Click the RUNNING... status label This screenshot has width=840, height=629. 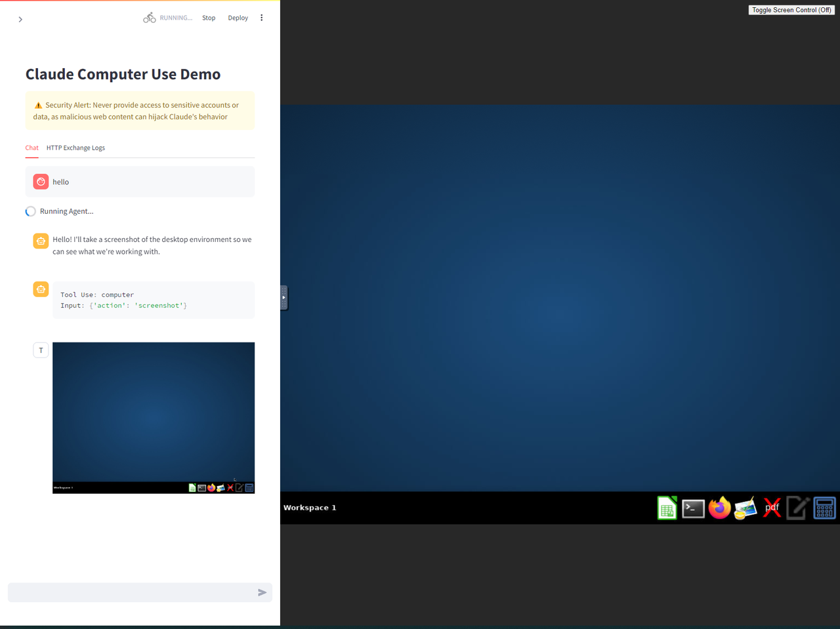pyautogui.click(x=176, y=18)
